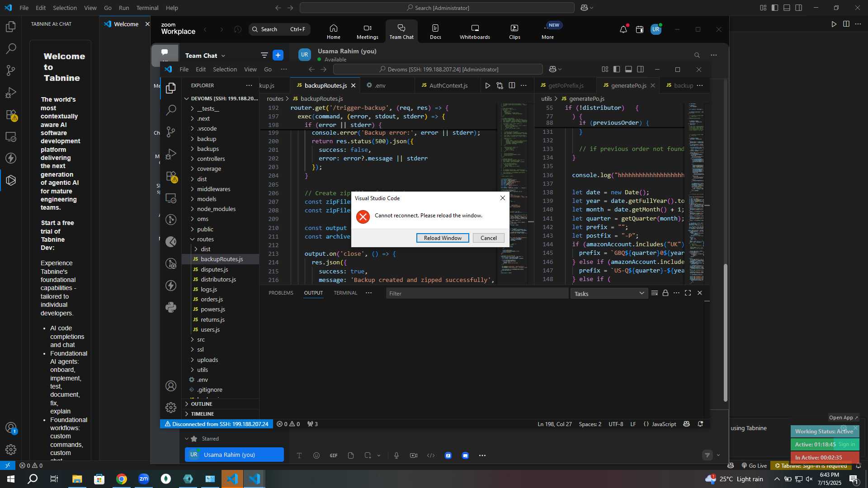Open Python icon in inner activity bar
The image size is (868, 488).
[x=171, y=308]
